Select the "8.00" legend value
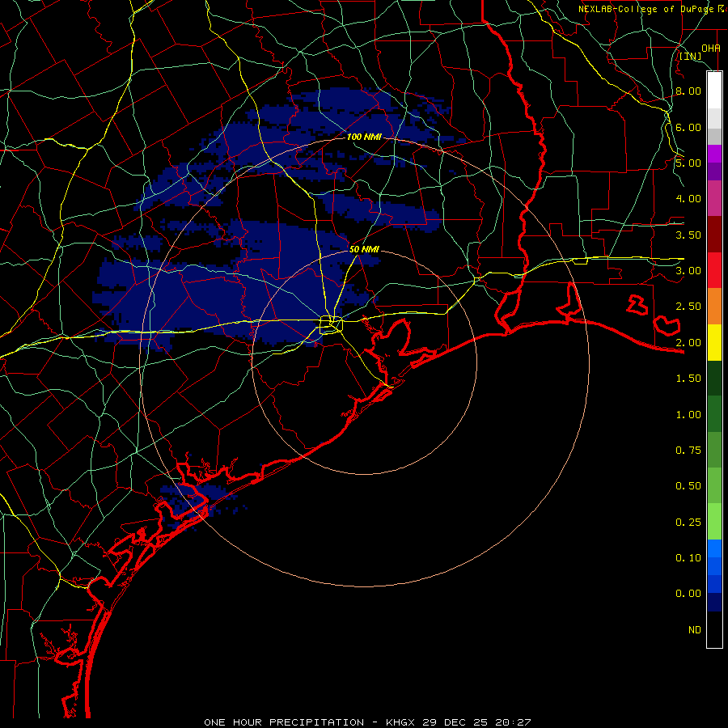Viewport: 728px width, 728px height. pyautogui.click(x=688, y=91)
